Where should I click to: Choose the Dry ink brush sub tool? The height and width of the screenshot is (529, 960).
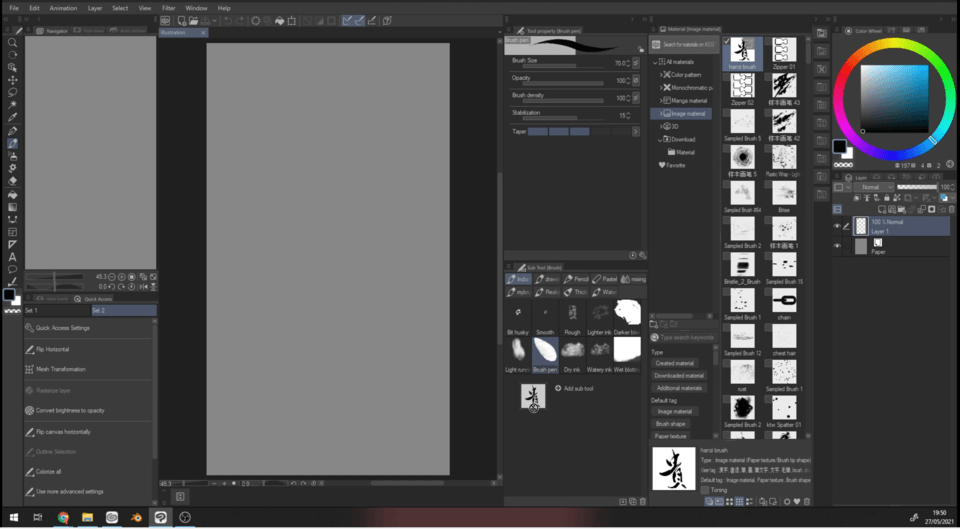tap(572, 355)
